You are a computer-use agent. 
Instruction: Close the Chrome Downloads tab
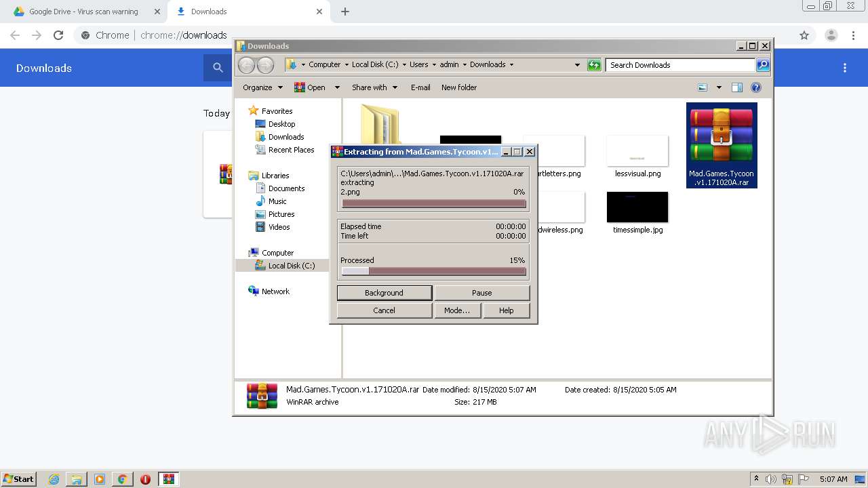pos(319,12)
